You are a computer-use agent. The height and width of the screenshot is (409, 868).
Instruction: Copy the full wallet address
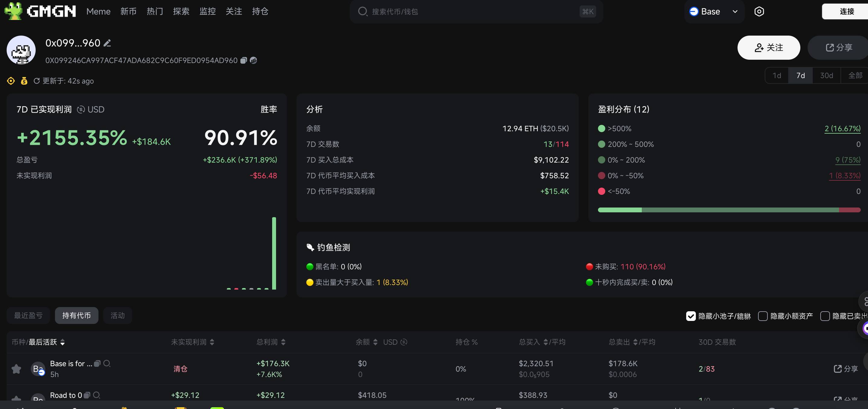(x=244, y=60)
